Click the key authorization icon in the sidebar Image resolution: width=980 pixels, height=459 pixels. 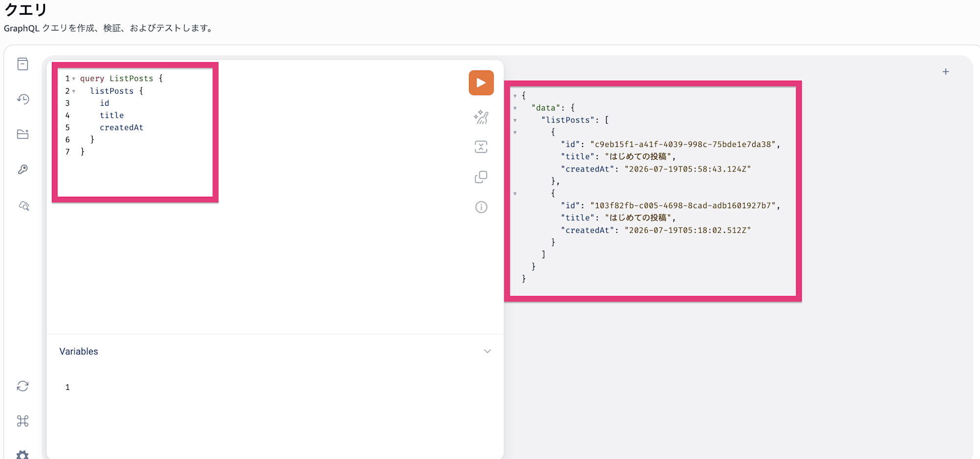click(23, 169)
